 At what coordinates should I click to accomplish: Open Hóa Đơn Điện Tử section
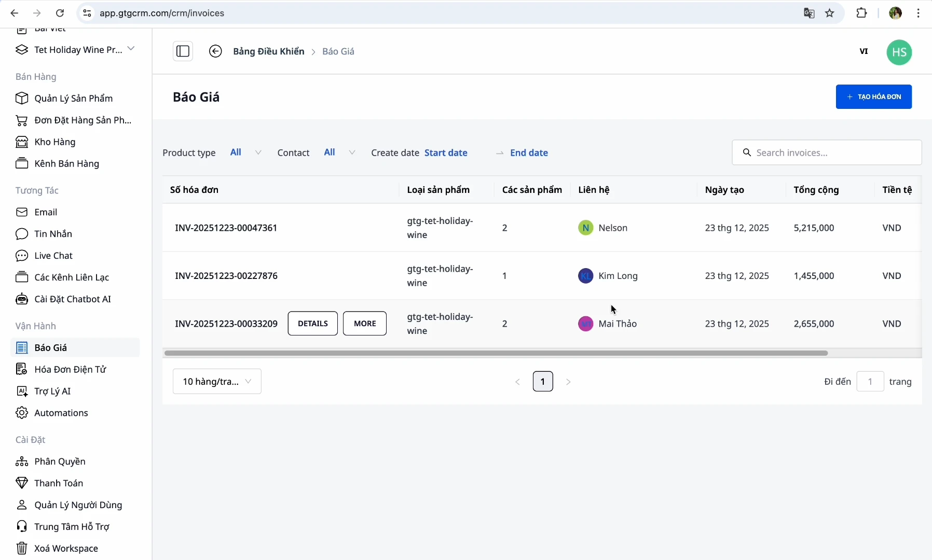71,369
